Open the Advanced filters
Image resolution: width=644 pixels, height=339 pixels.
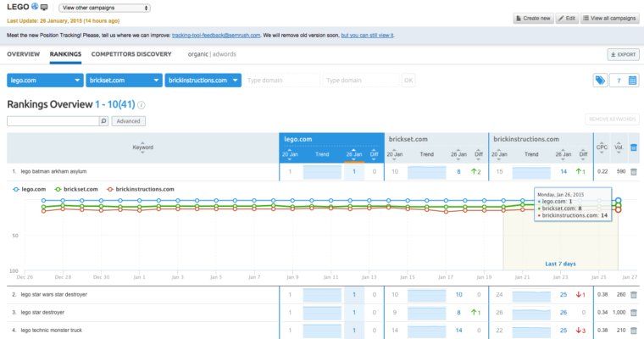pyautogui.click(x=129, y=121)
